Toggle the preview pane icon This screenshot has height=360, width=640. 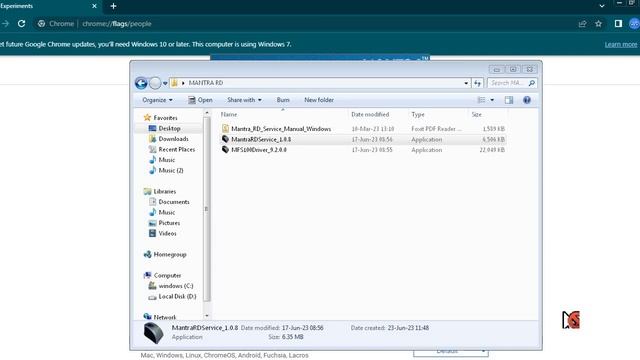(509, 100)
